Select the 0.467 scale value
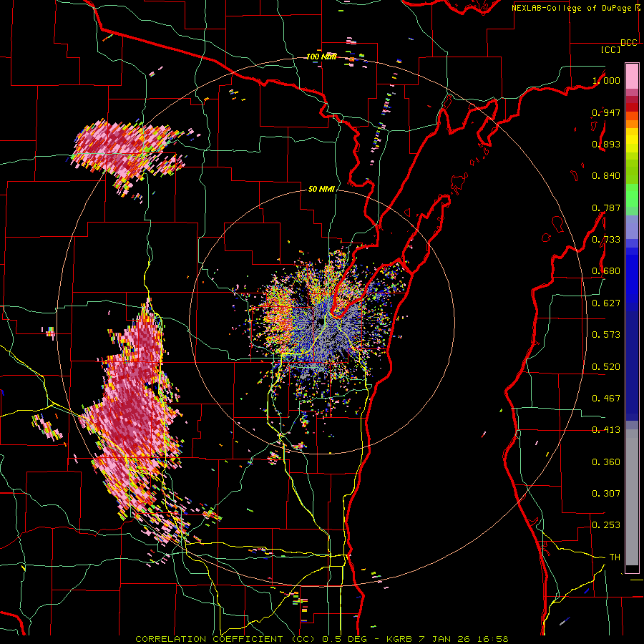The width and height of the screenshot is (644, 644). (x=606, y=399)
